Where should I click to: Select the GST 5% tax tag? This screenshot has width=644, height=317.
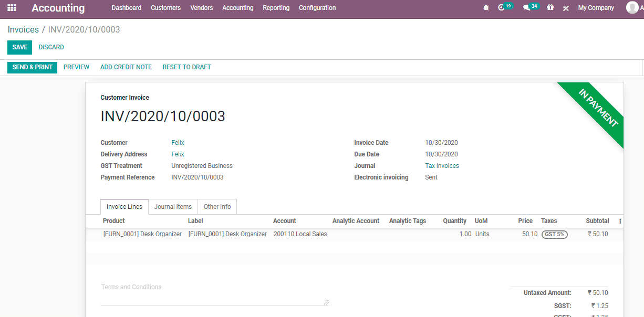555,234
